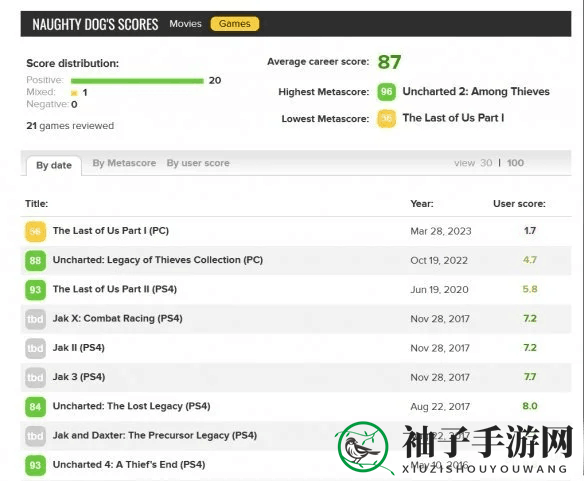
Task: Click the yellow lowest Metascore badge
Action: [386, 118]
